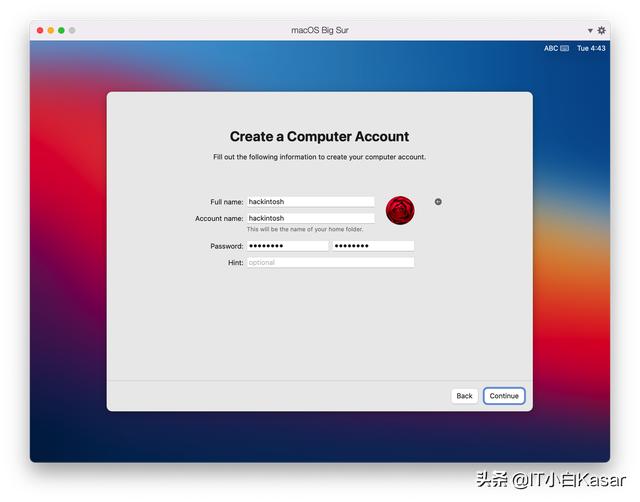Image resolution: width=640 pixels, height=502 pixels.
Task: Edit the Account name field
Action: (x=310, y=218)
